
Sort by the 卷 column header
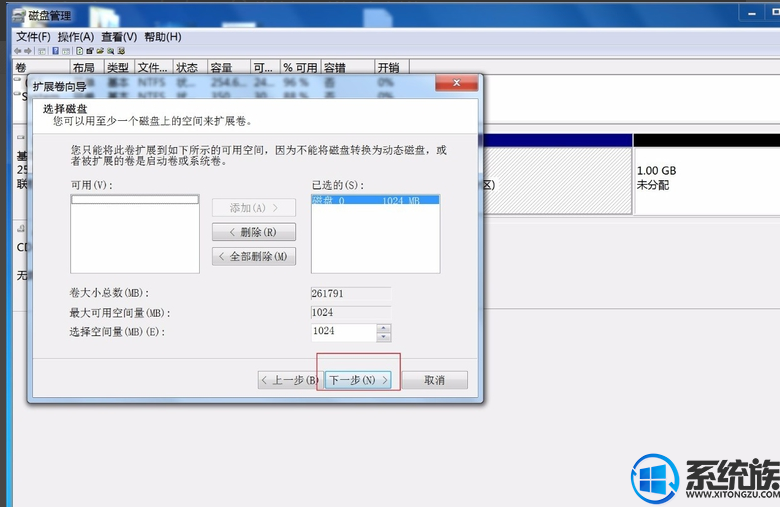pos(41,68)
